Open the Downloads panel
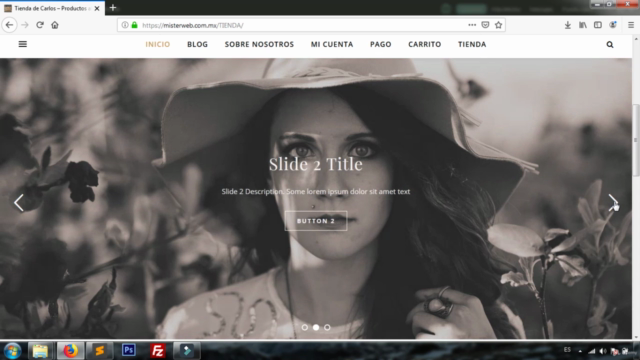The width and height of the screenshot is (640, 360). (x=567, y=25)
